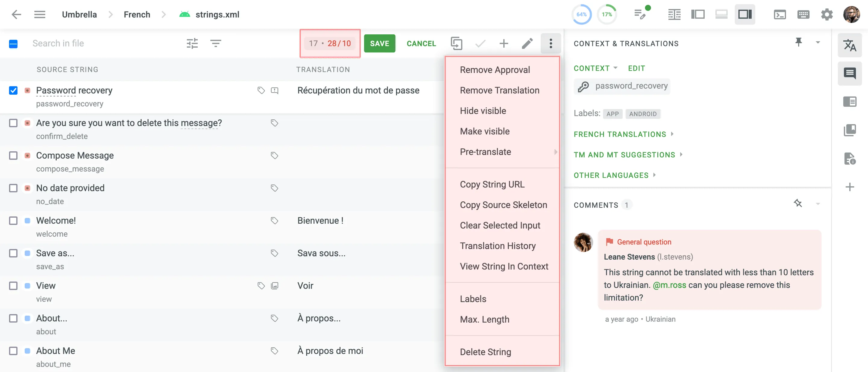Show keyboard shortcuts
The height and width of the screenshot is (372, 868).
803,14
